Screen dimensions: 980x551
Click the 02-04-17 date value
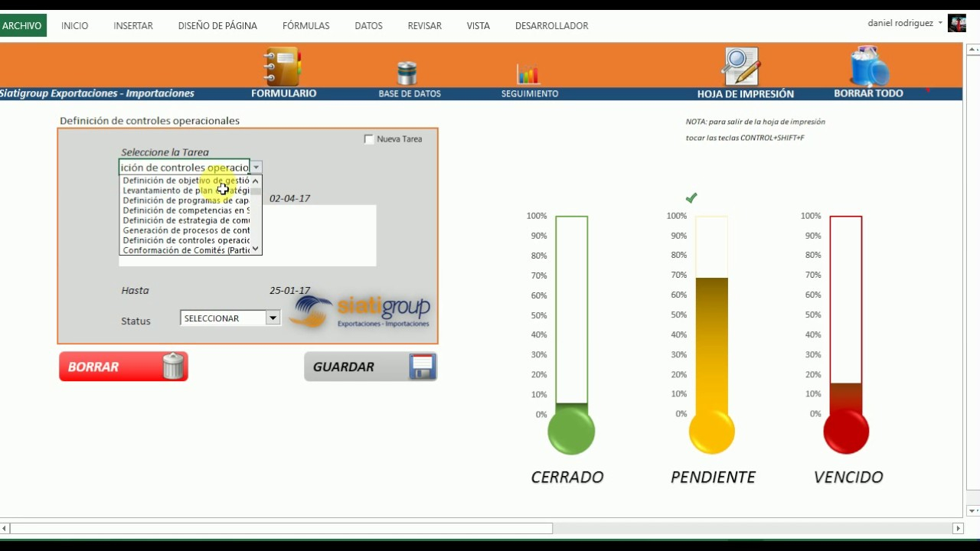(x=289, y=198)
